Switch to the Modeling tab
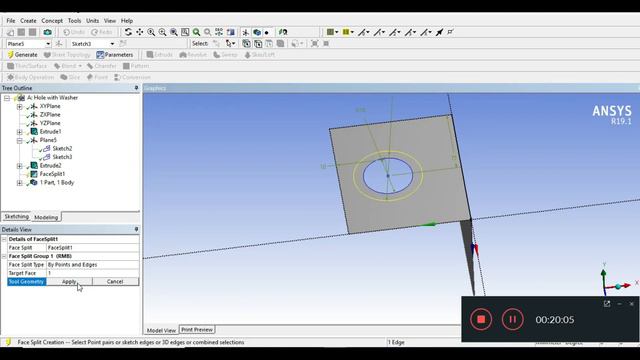The width and height of the screenshot is (640, 360). 46,217
